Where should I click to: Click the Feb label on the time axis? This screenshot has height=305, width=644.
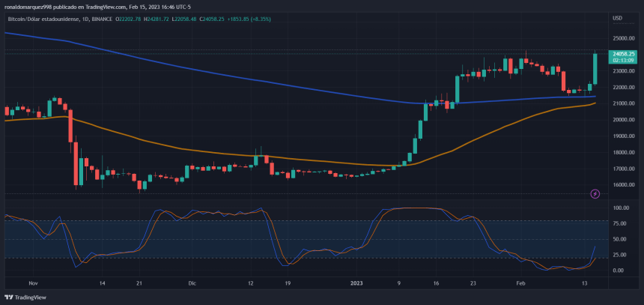[x=521, y=284]
